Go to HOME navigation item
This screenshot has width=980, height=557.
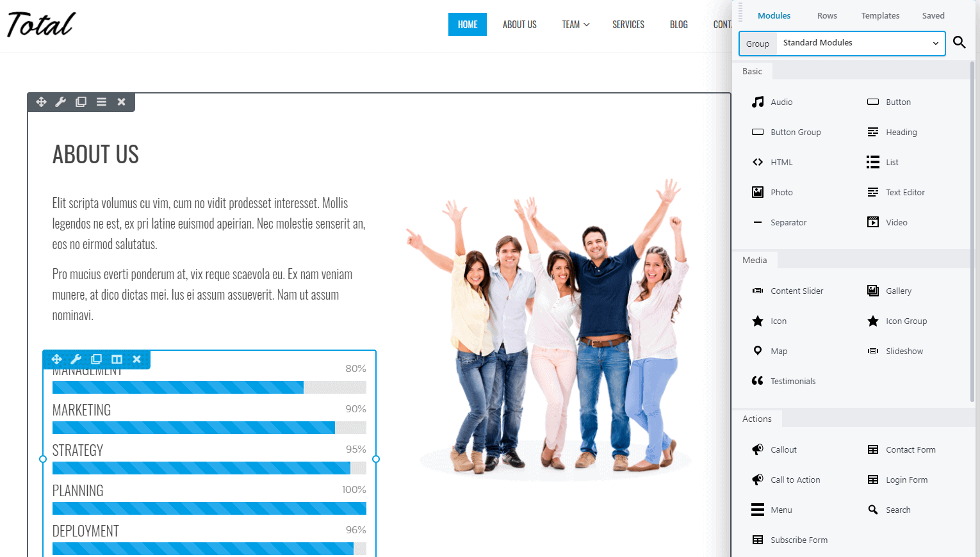tap(468, 24)
